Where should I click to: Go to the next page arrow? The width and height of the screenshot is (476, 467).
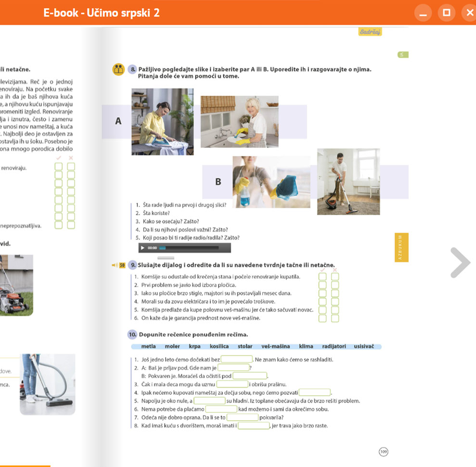[460, 263]
